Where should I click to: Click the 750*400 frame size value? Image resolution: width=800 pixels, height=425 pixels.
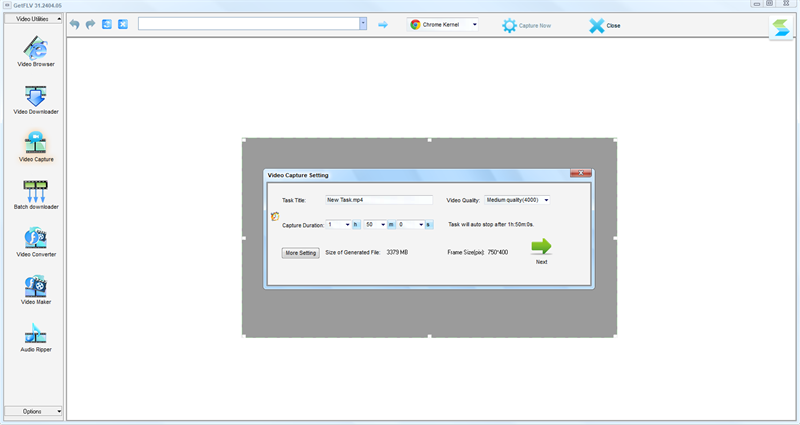(497, 252)
